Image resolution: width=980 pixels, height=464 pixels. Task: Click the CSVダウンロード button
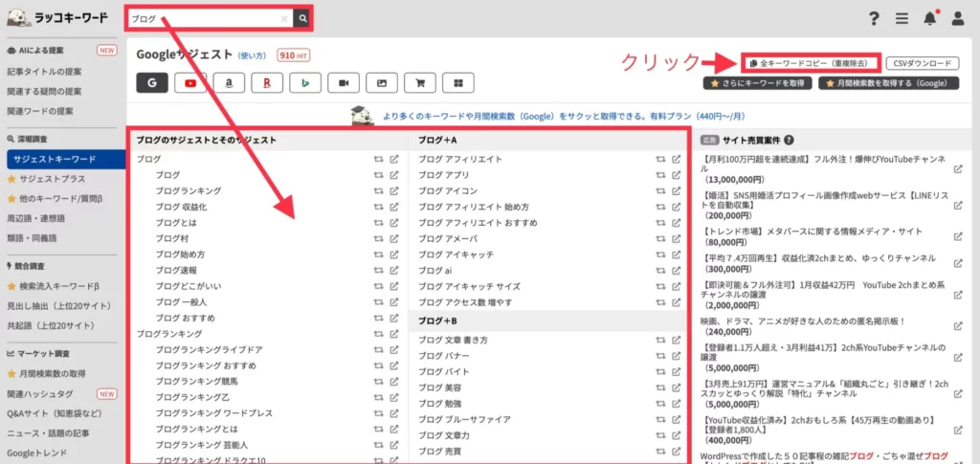tap(923, 63)
